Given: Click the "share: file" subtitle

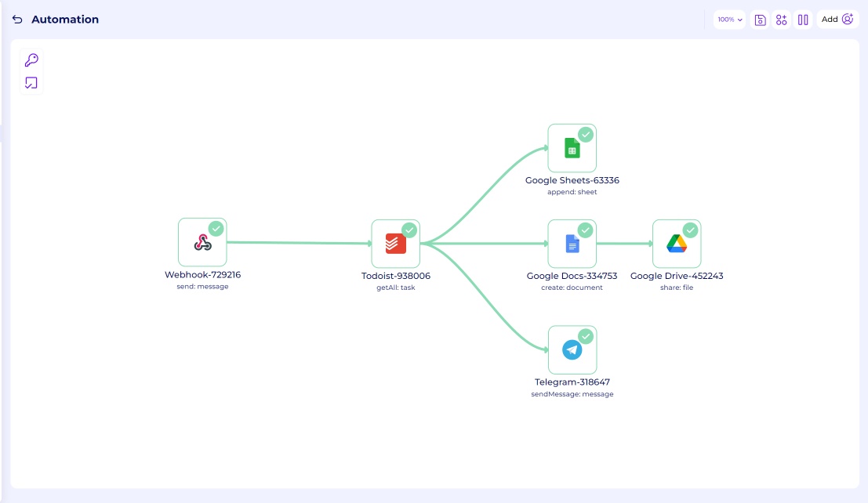Looking at the screenshot, I should click(677, 288).
